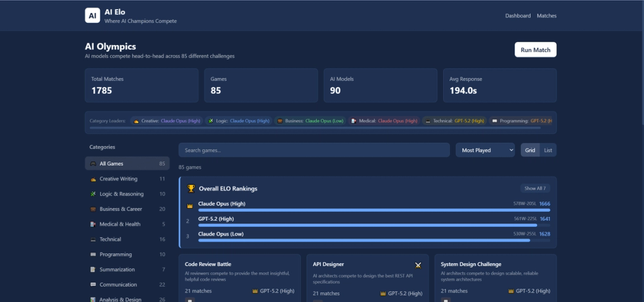Click the laptop icon beside Technical category

tap(93, 239)
